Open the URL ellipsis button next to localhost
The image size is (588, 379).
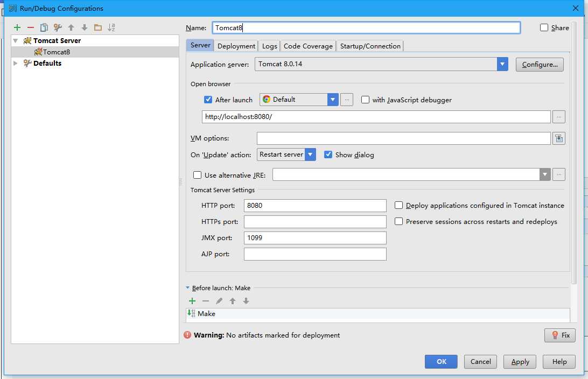pos(559,117)
